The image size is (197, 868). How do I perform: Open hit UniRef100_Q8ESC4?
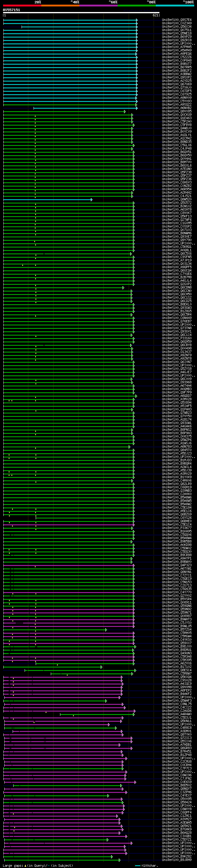[177, 670]
